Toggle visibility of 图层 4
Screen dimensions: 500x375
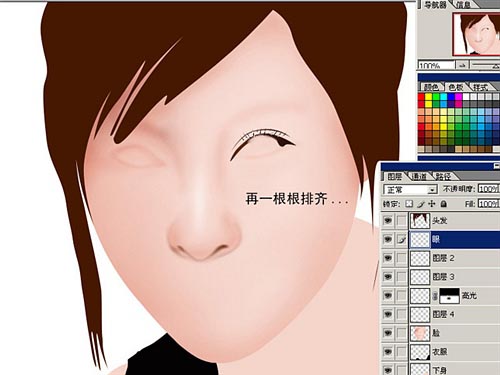388,314
